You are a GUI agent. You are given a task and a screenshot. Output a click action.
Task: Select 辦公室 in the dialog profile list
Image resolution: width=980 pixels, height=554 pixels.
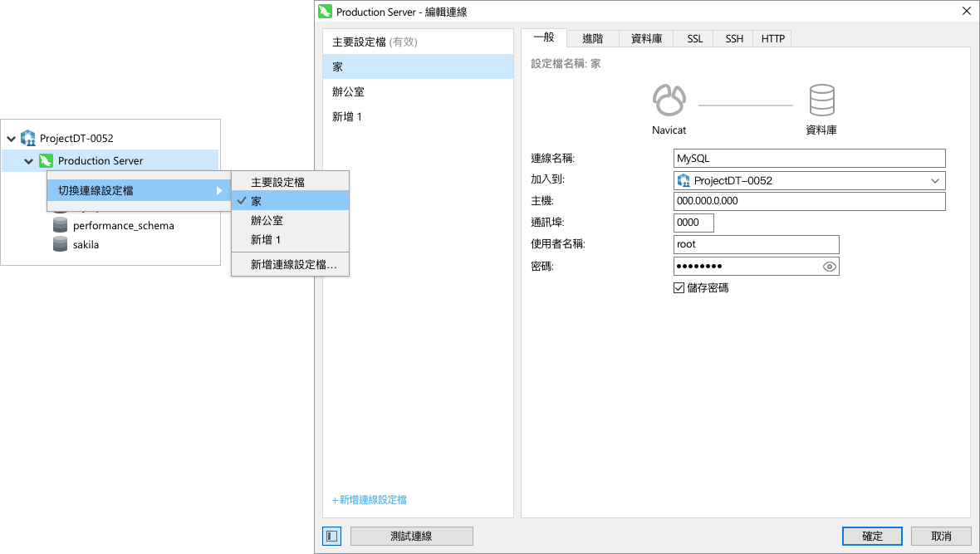pos(418,91)
